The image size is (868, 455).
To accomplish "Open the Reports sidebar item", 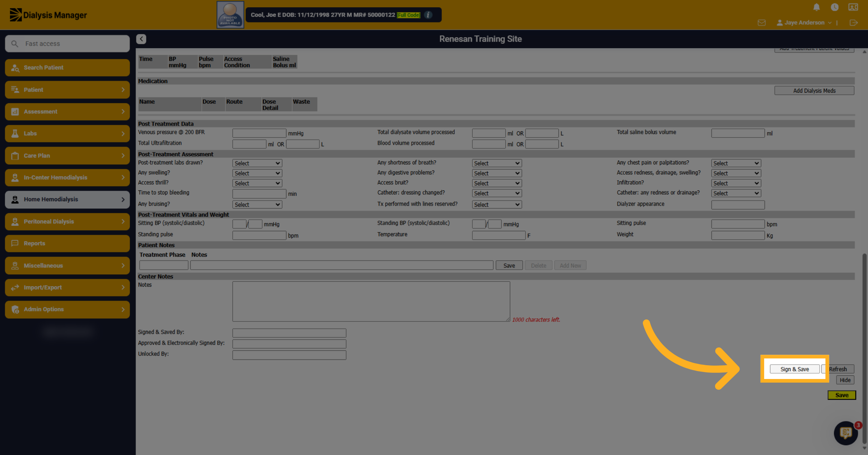I will (68, 244).
